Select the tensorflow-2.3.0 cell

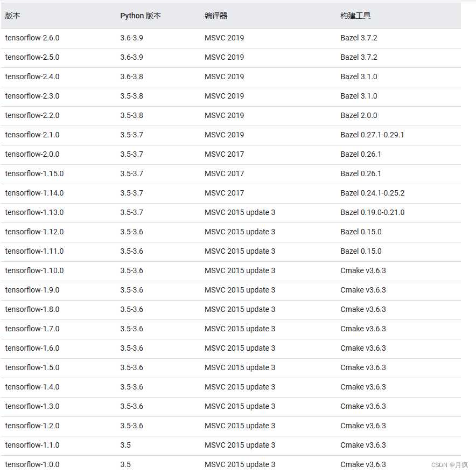click(32, 96)
